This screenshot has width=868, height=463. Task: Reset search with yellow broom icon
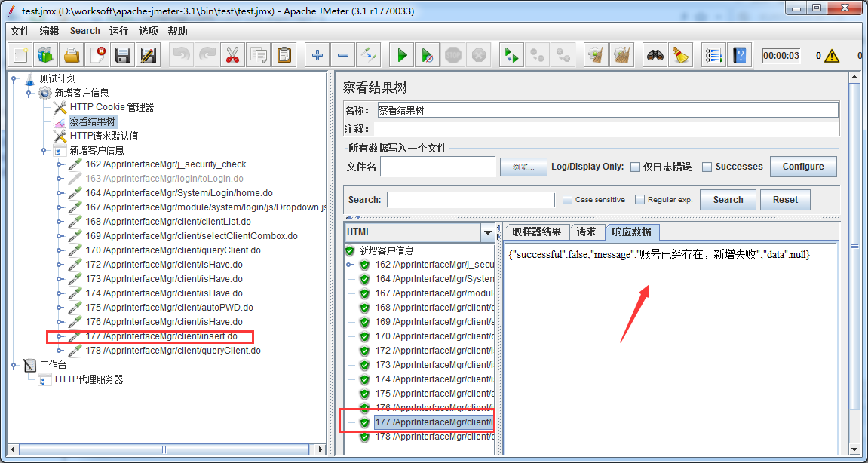tap(680, 55)
